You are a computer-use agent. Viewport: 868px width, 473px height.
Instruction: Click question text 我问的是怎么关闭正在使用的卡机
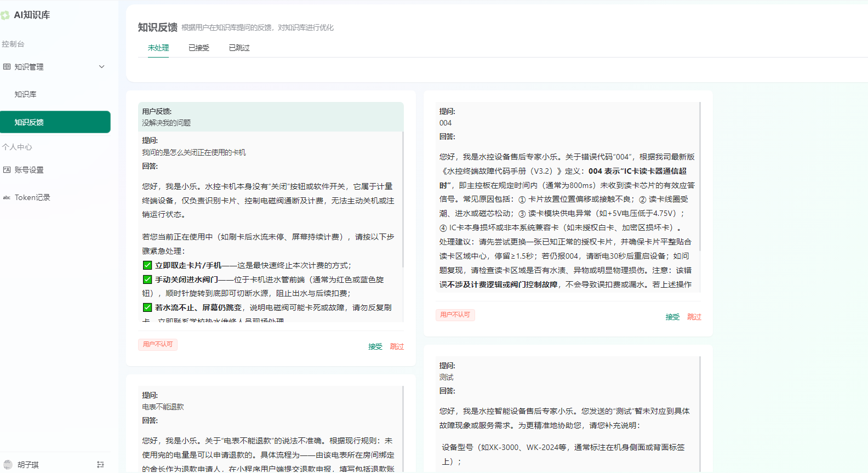click(194, 152)
